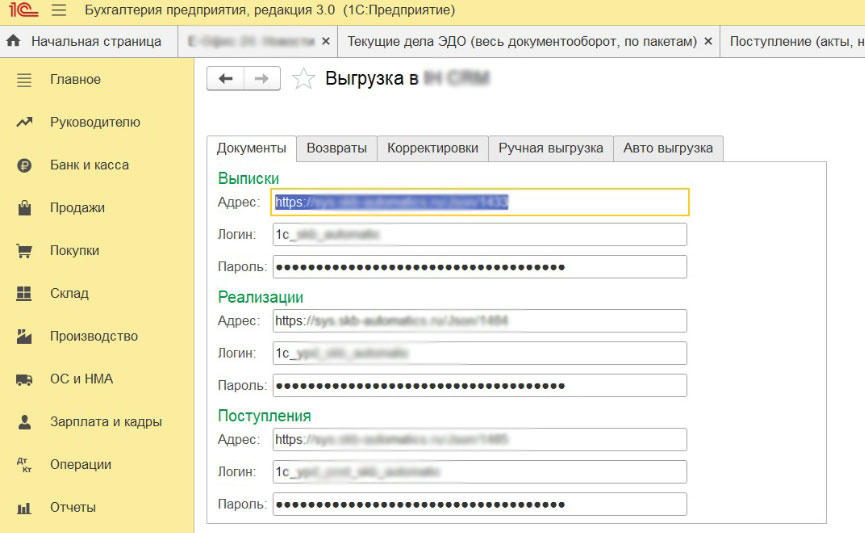This screenshot has width=865, height=533.
Task: Click the ОС и НМА truck icon
Action: pyautogui.click(x=24, y=379)
